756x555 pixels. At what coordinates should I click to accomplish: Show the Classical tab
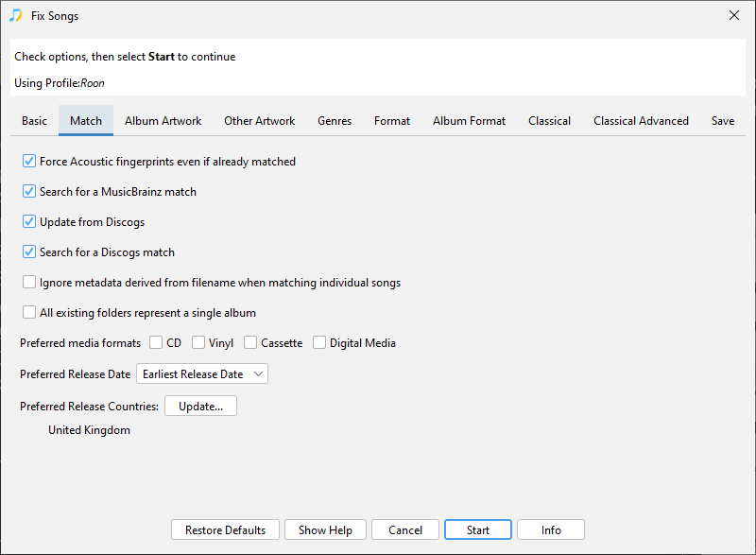(550, 121)
